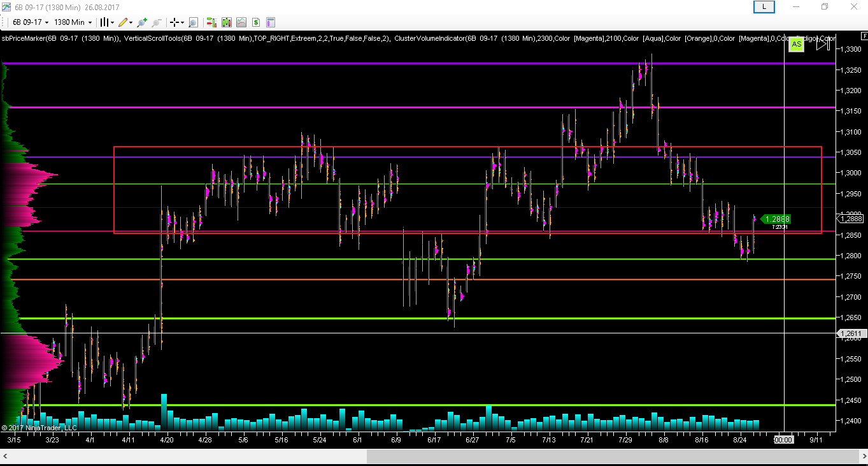Viewport: 868px width, 466px height.
Task: Click the 1,2400 price axis label
Action: [851, 421]
